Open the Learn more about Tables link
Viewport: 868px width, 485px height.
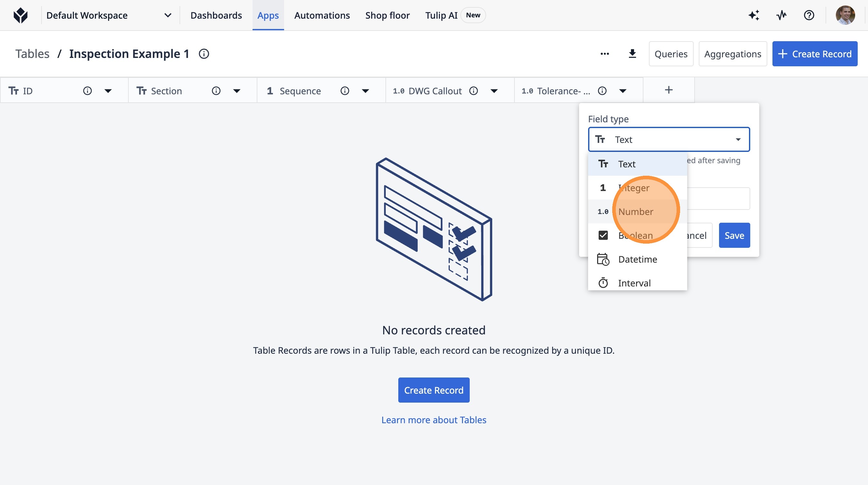(x=434, y=420)
